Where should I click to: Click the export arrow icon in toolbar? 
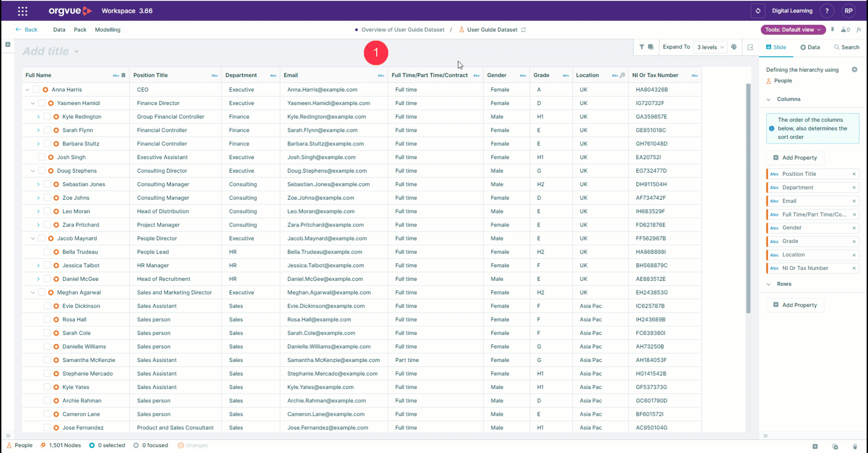(x=750, y=47)
